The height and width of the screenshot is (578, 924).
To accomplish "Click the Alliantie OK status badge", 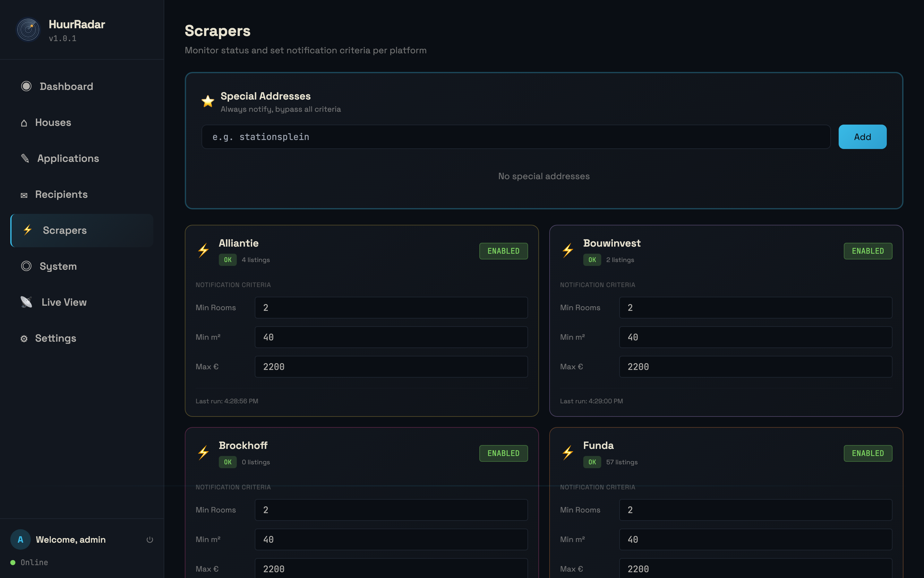I will pos(227,260).
